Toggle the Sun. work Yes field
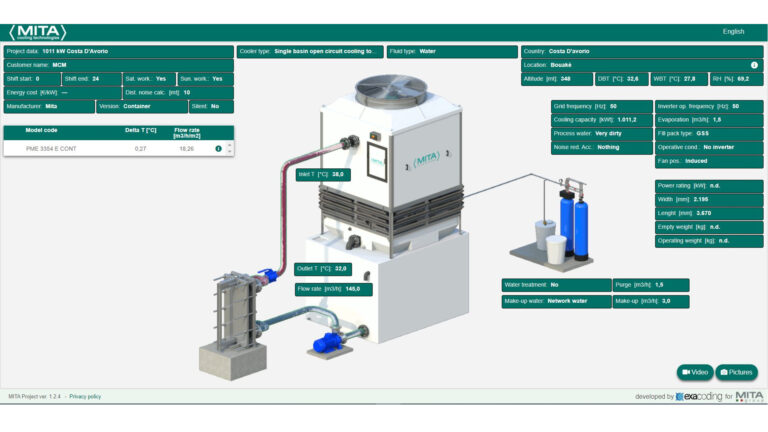 pos(205,79)
